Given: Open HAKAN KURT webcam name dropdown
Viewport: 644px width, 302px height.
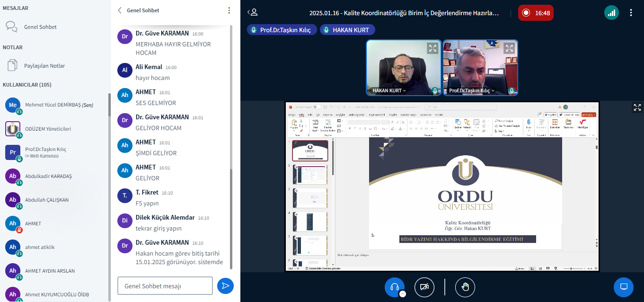Looking at the screenshot, I should (x=389, y=90).
